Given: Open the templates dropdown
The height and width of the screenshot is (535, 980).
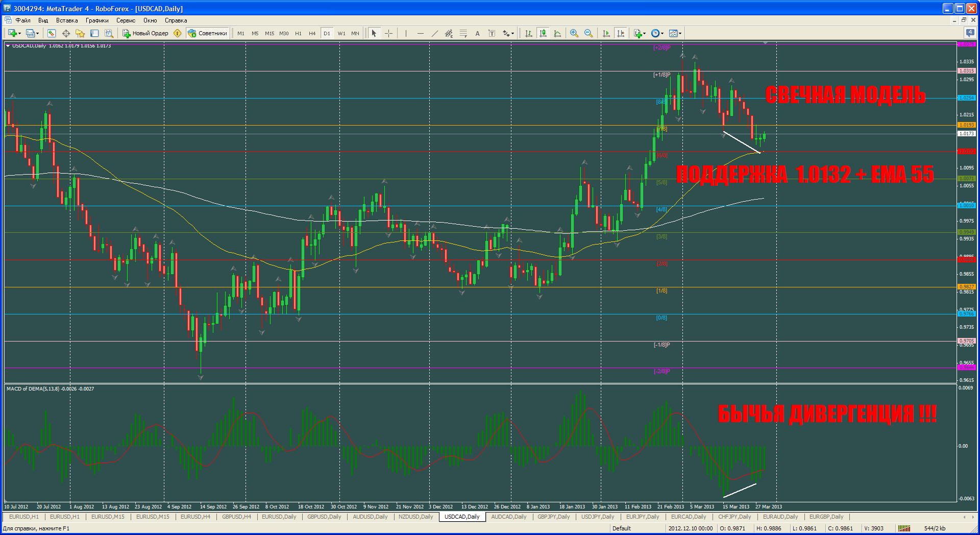Looking at the screenshot, I should point(675,33).
